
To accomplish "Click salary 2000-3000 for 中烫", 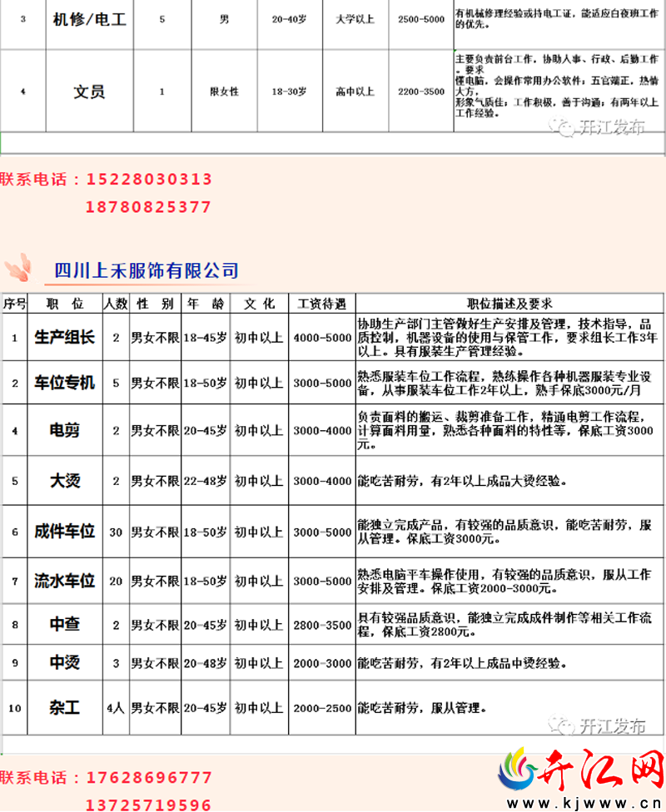I will (x=322, y=663).
